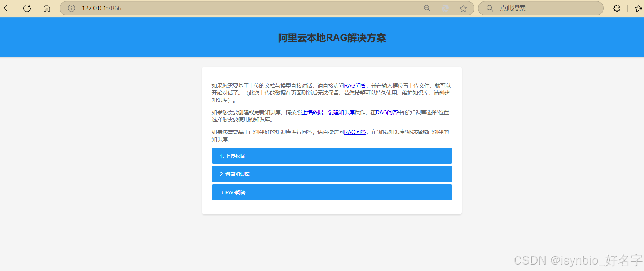Click the 阿里云本地RAG解决方案 page title
The width and height of the screenshot is (644, 271).
pos(332,38)
